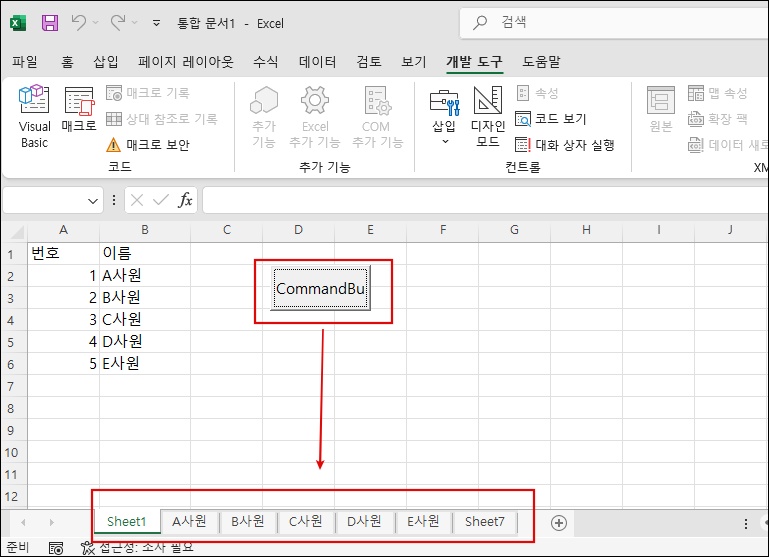The image size is (769, 557).
Task: Open the Help (도움말) tab
Action: [541, 62]
